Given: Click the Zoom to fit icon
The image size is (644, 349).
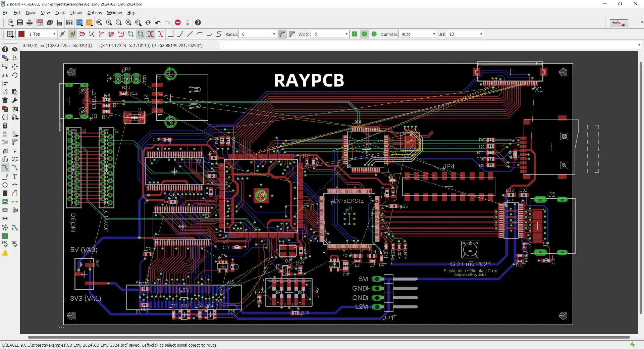Looking at the screenshot, I should click(x=99, y=22).
